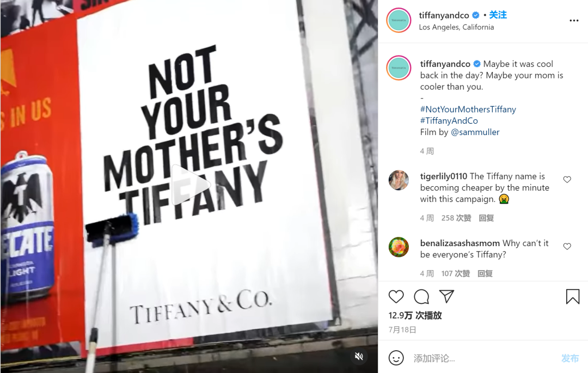This screenshot has height=373, width=588.
Task: Visit the @sammuller profile mention
Action: [475, 132]
